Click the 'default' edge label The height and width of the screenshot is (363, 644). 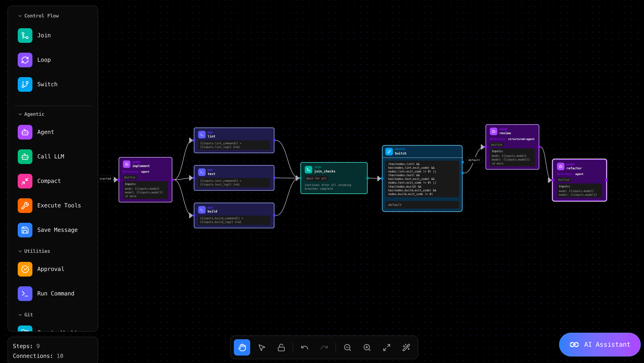click(x=474, y=160)
